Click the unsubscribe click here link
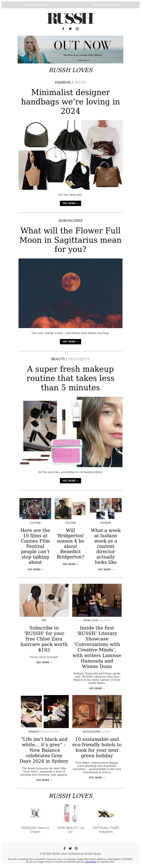Screen dimensions: 141x868 point(91,862)
